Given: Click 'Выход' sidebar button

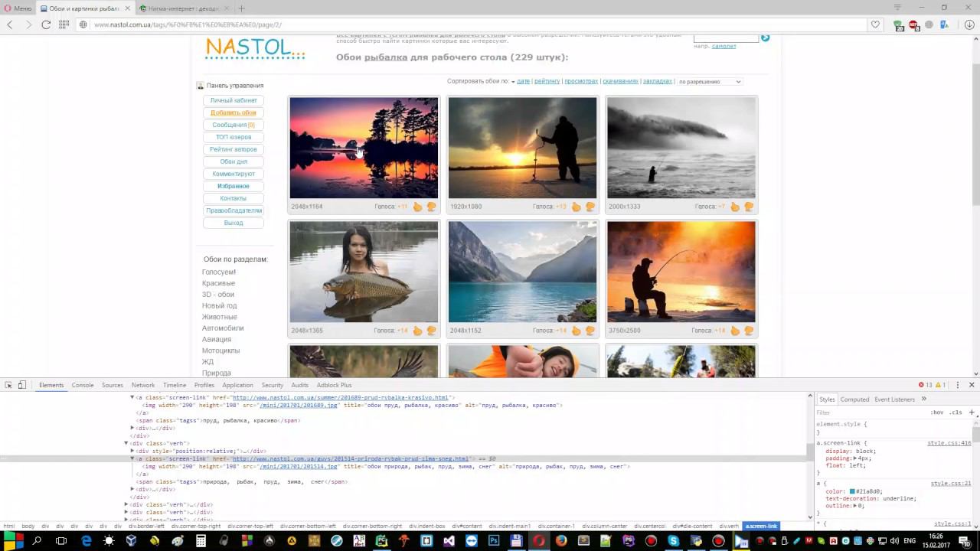Looking at the screenshot, I should [234, 223].
